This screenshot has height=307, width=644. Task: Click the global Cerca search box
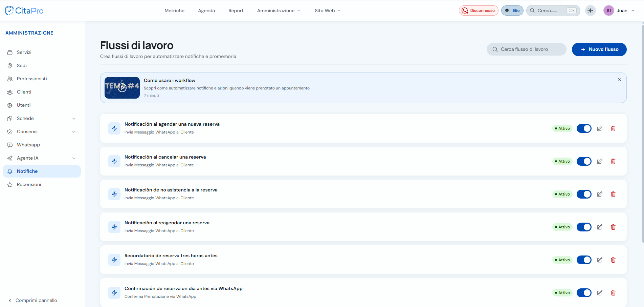click(553, 11)
